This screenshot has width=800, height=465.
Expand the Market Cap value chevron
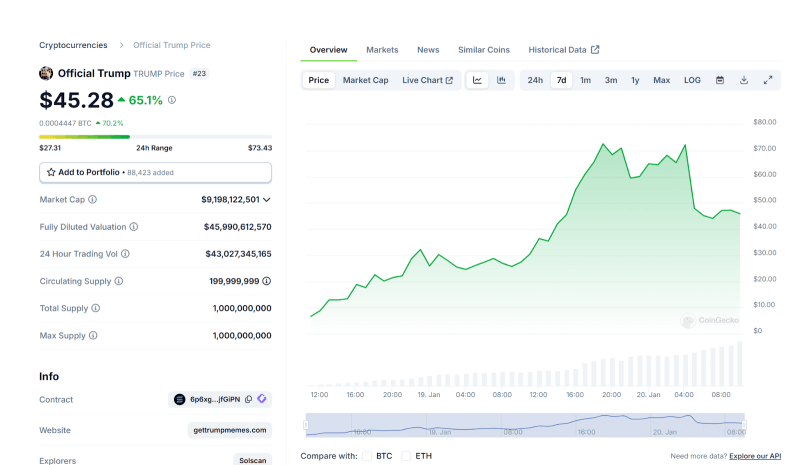point(266,200)
